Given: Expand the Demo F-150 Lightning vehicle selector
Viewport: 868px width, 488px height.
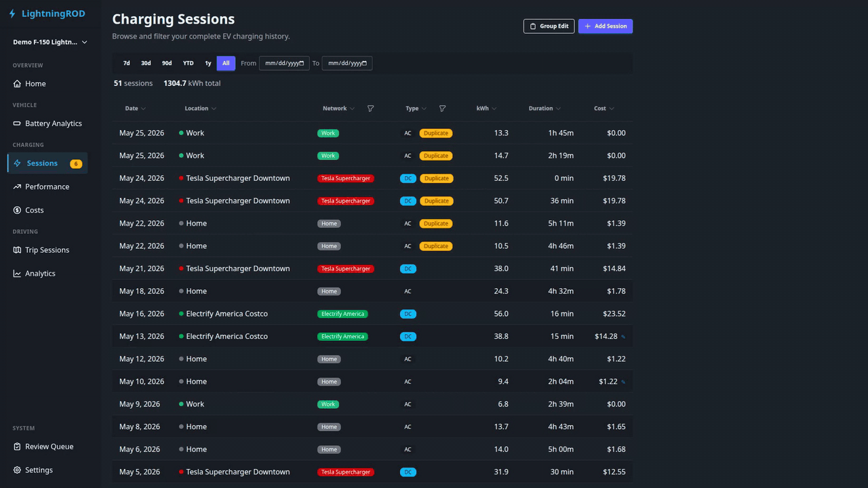Looking at the screenshot, I should point(50,42).
